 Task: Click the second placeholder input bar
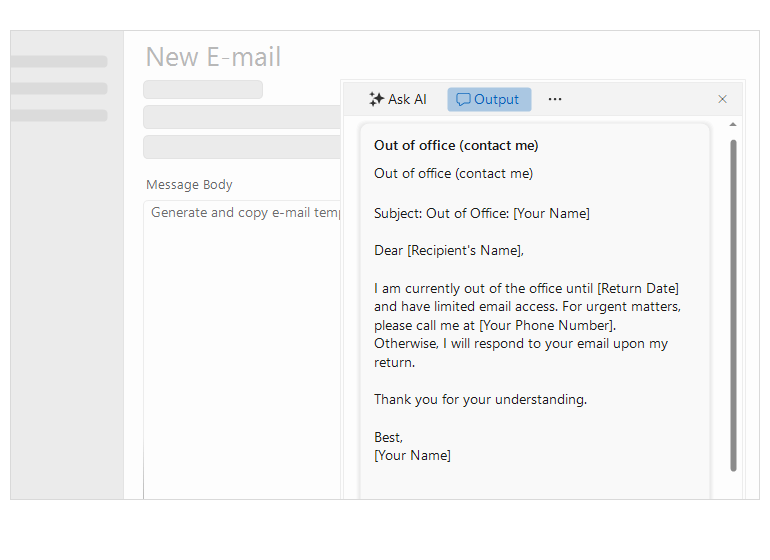click(x=242, y=117)
